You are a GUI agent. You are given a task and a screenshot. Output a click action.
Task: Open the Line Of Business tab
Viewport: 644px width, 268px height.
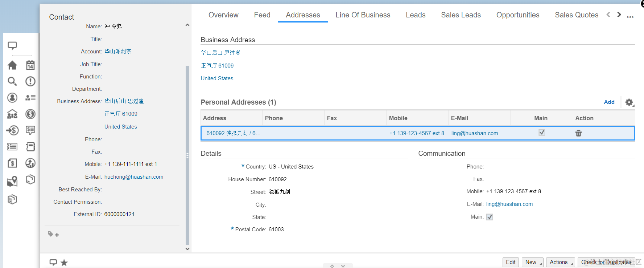pyautogui.click(x=363, y=15)
